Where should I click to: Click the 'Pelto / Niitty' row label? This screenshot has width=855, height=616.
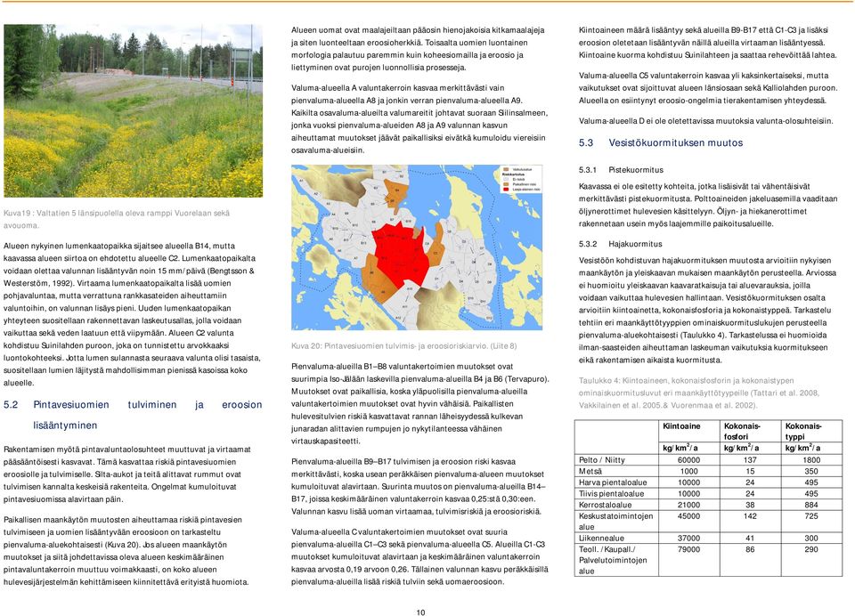click(x=602, y=460)
